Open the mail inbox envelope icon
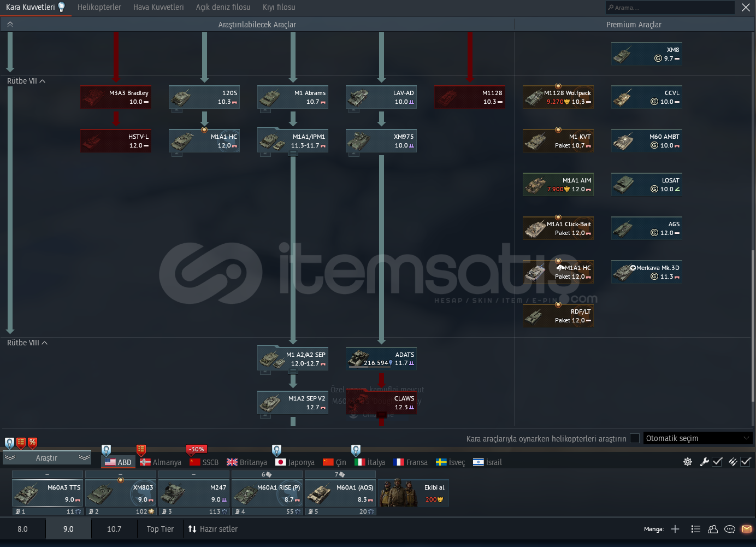756x547 pixels. (x=746, y=529)
